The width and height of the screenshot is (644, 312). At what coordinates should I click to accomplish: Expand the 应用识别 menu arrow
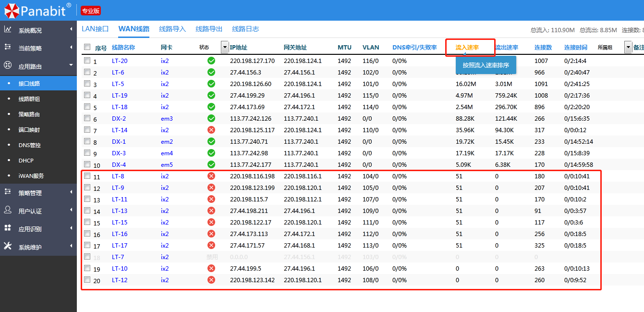pyautogui.click(x=71, y=228)
